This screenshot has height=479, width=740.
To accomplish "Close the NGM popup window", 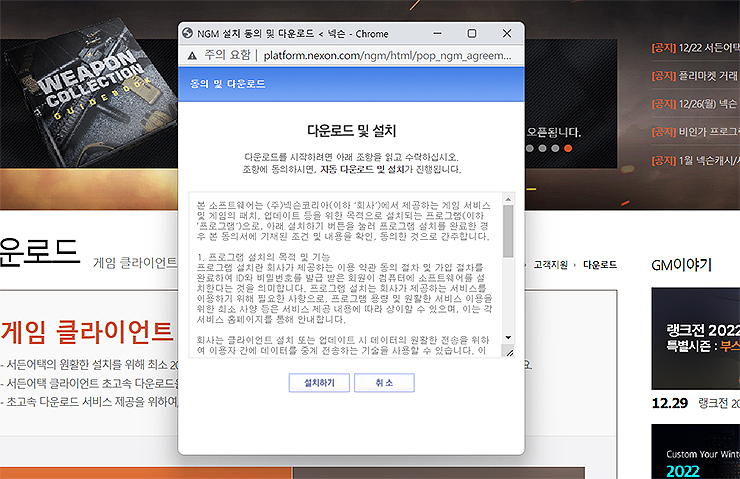I will [507, 34].
